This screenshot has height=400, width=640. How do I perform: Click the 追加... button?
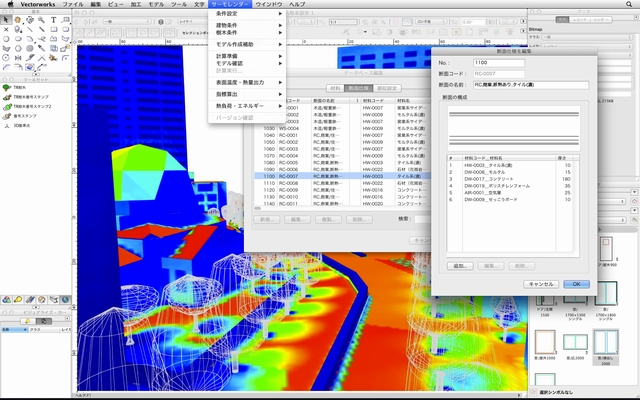click(x=461, y=266)
